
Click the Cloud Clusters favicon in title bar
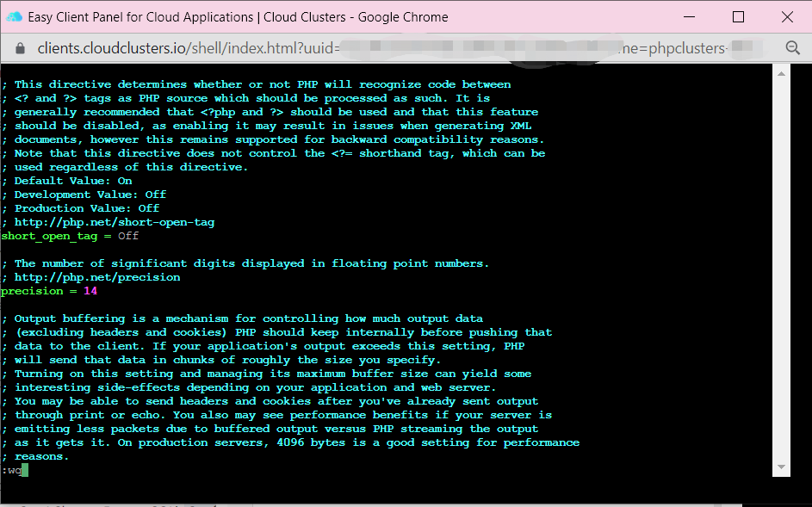(x=15, y=16)
